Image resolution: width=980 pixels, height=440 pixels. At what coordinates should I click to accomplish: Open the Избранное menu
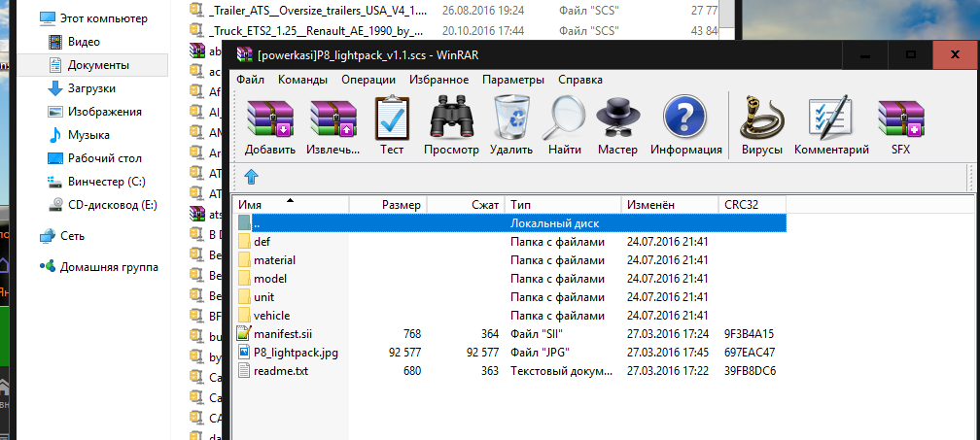click(x=438, y=80)
